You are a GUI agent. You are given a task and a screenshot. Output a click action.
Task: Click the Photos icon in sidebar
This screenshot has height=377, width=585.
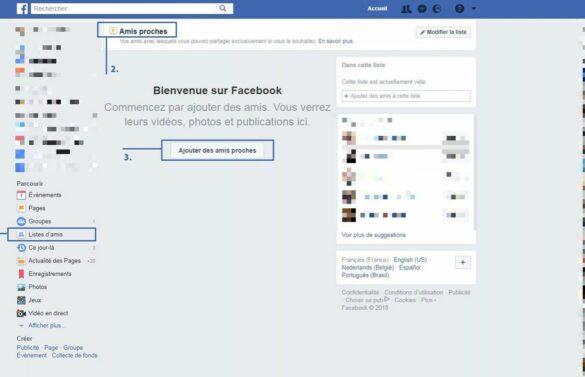point(21,287)
